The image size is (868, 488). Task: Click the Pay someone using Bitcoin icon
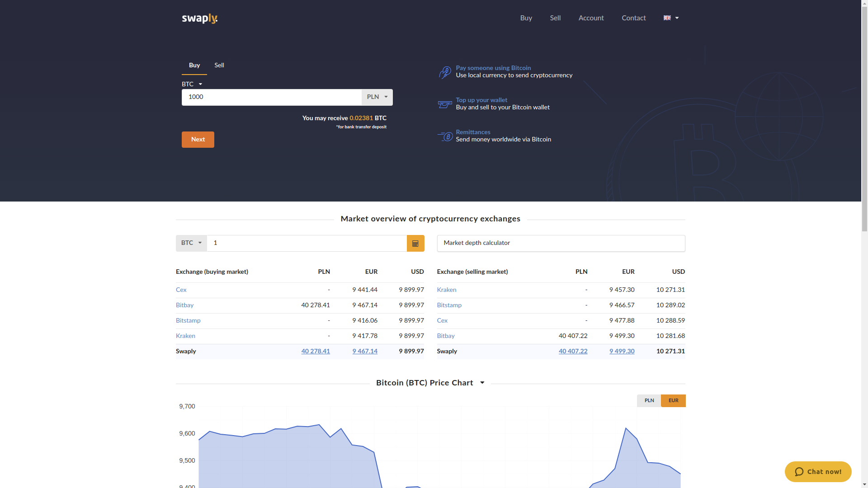pyautogui.click(x=445, y=72)
